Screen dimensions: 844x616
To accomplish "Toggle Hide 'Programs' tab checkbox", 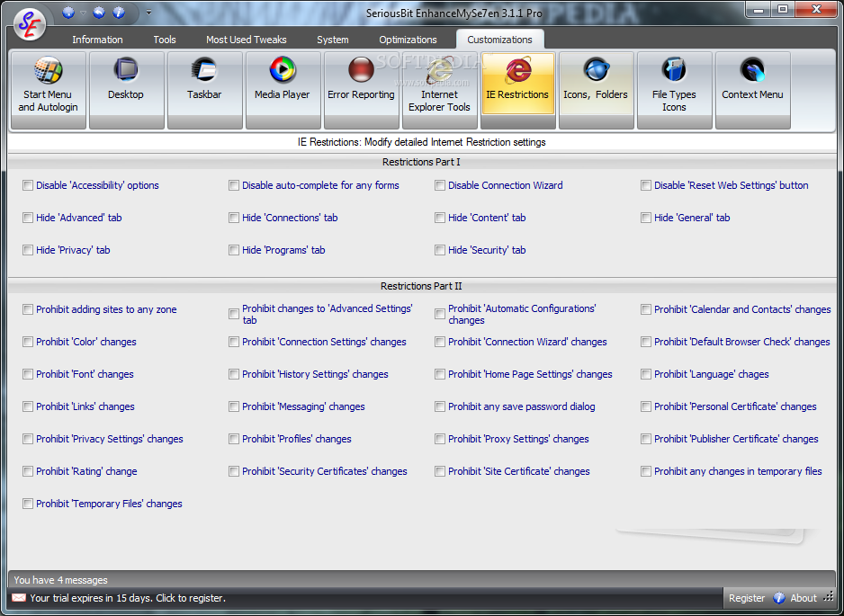I will [x=234, y=250].
